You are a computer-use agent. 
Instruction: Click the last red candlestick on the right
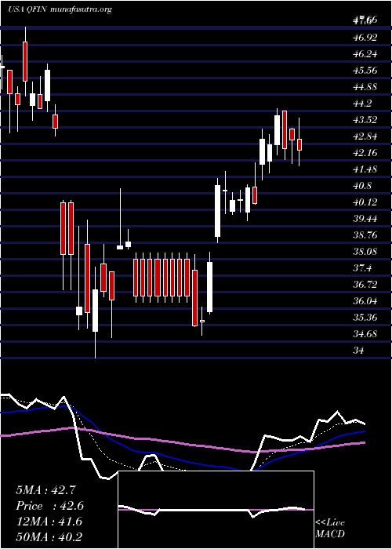point(299,144)
